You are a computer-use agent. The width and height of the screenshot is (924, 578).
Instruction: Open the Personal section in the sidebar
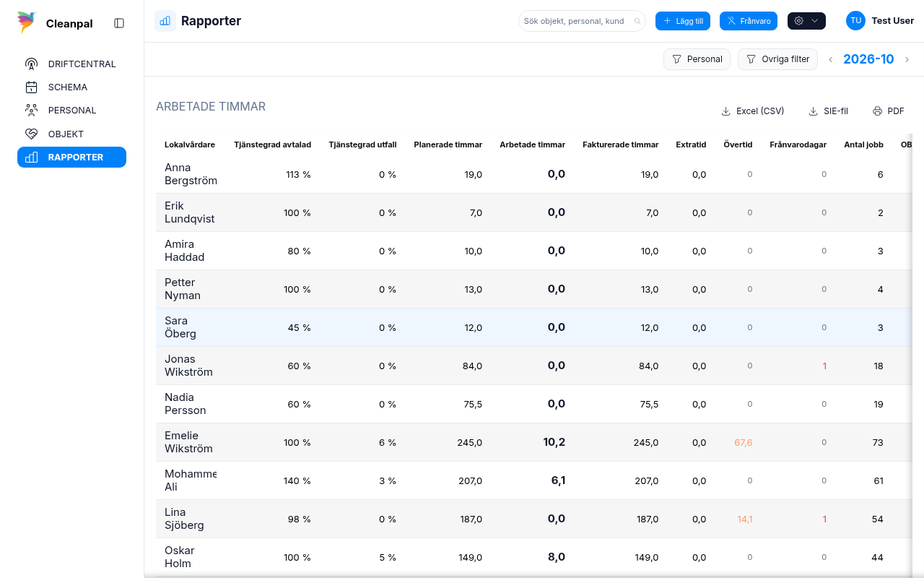[71, 110]
